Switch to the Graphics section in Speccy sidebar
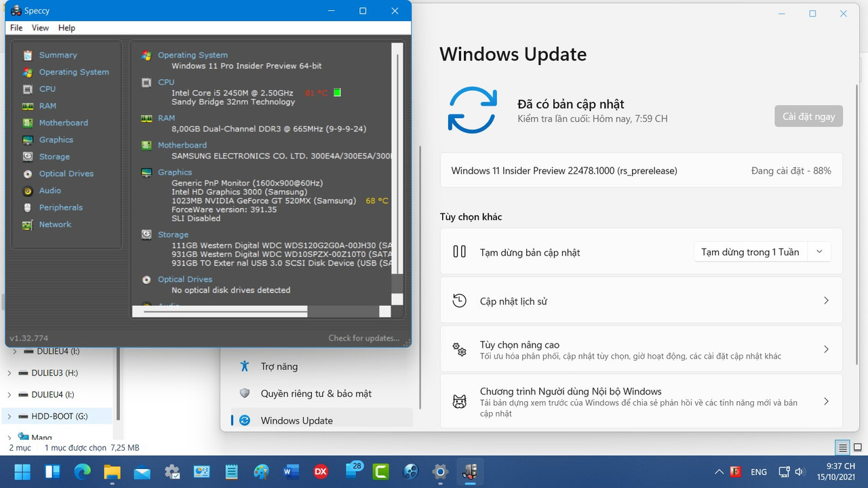This screenshot has height=488, width=868. pos(56,140)
